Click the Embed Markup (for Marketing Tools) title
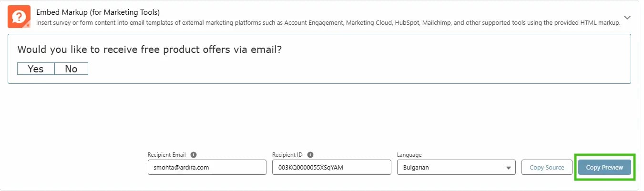The image size is (644, 191). [x=98, y=12]
